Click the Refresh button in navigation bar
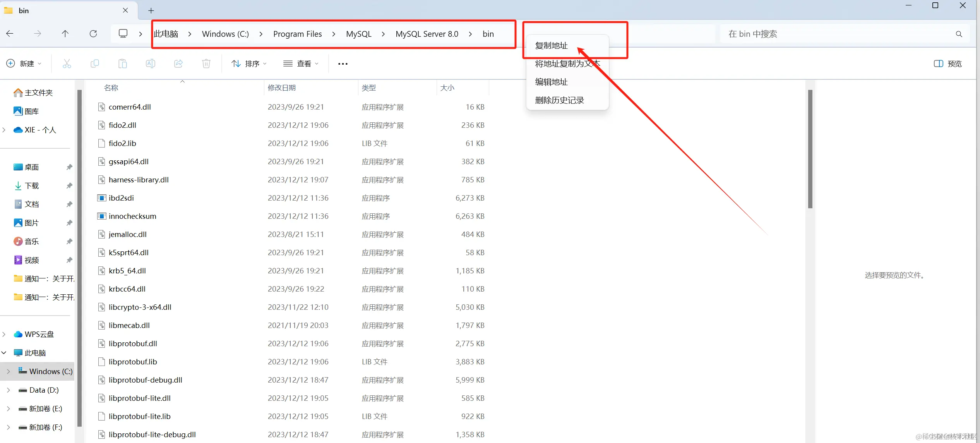 [93, 34]
